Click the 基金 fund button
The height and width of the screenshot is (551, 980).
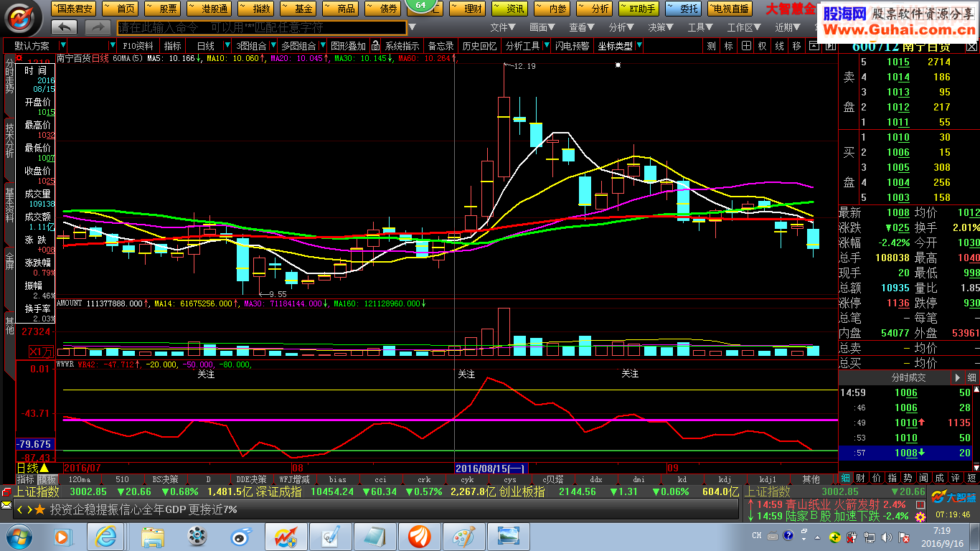(x=298, y=9)
